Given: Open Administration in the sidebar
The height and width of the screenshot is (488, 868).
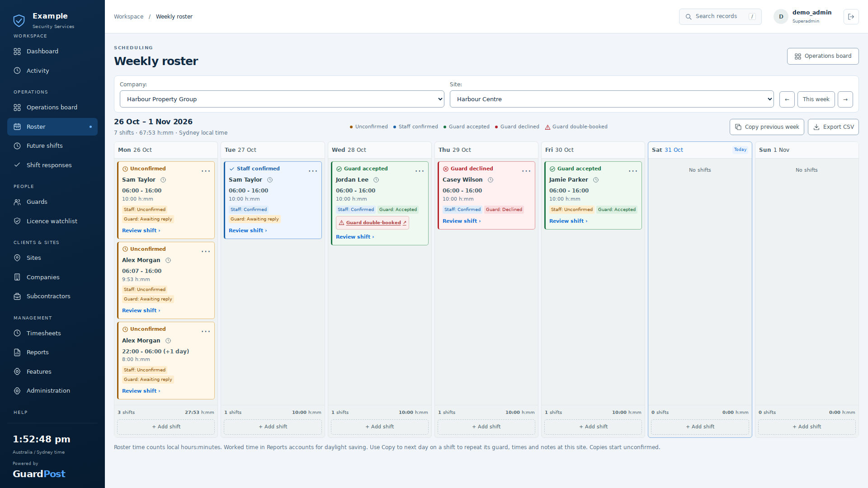Looking at the screenshot, I should [52, 391].
